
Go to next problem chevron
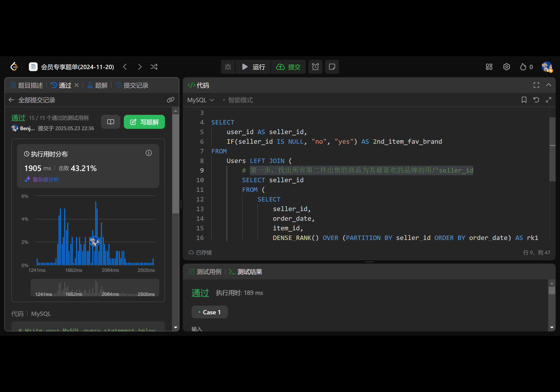(x=140, y=67)
